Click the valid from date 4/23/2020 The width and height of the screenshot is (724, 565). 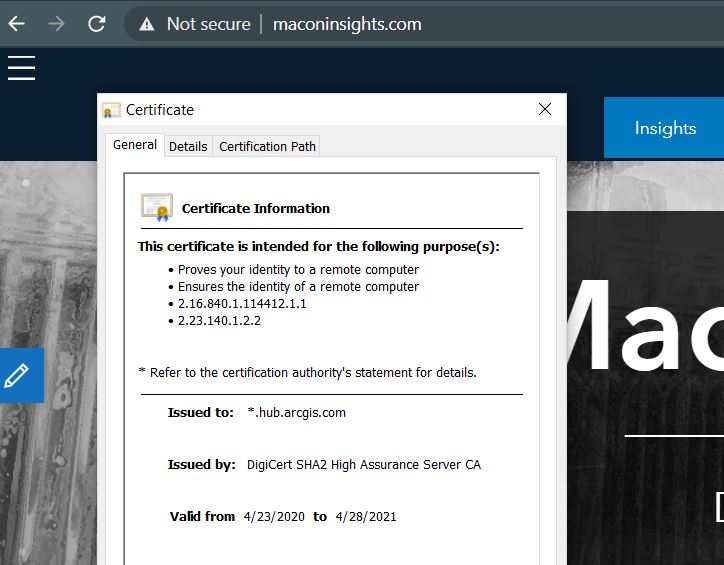[274, 517]
